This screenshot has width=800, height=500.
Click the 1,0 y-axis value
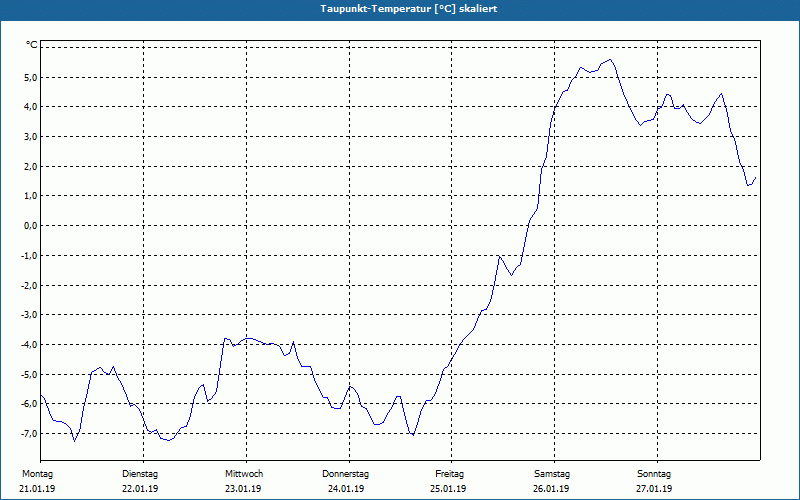tap(30, 196)
